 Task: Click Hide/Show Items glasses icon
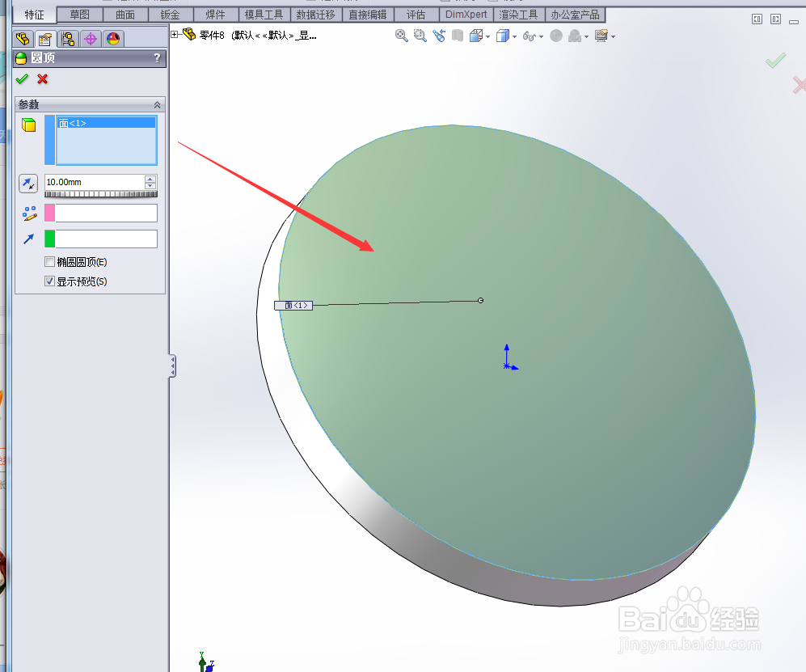tap(529, 36)
